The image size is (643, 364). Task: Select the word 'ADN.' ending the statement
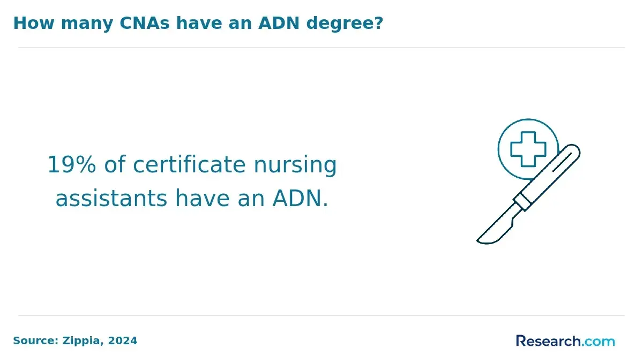[300, 199]
